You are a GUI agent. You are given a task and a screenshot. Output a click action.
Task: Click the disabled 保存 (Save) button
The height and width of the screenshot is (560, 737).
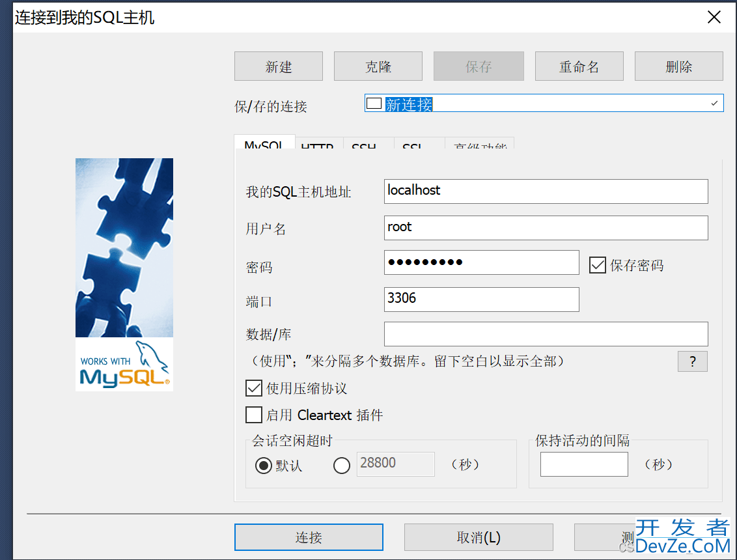[479, 66]
